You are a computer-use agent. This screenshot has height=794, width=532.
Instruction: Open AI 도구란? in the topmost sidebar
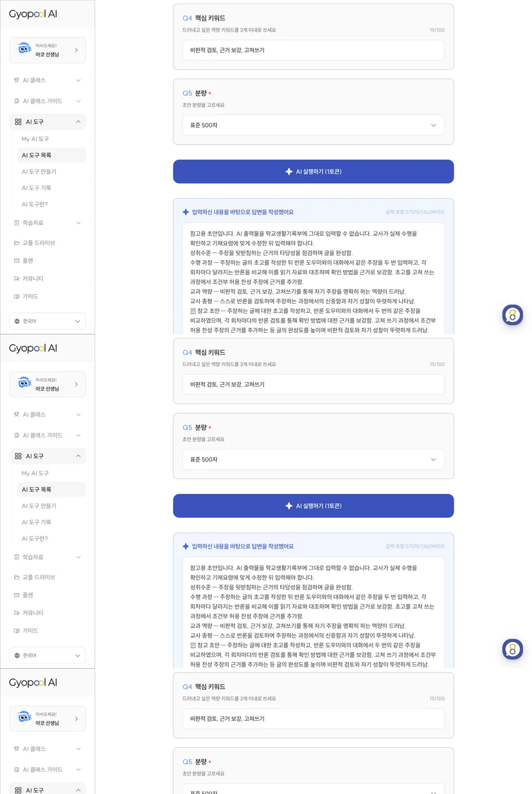coord(35,204)
